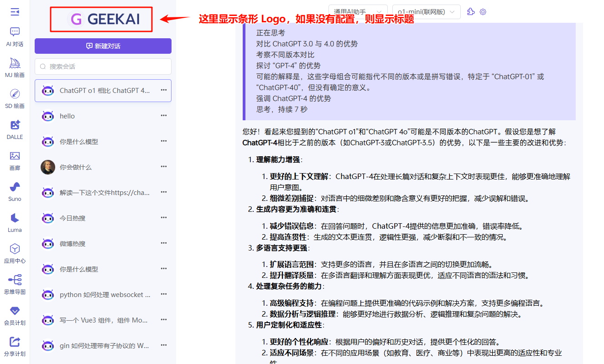The image size is (604, 364).
Task: Click the '提升翻译质量' bold text
Action: pos(292,275)
